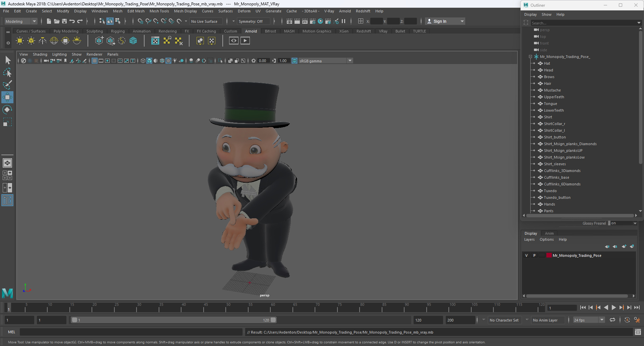Viewport: 644px width, 346px height.
Task: Activate the Move tool in toolbox
Action: 7,97
